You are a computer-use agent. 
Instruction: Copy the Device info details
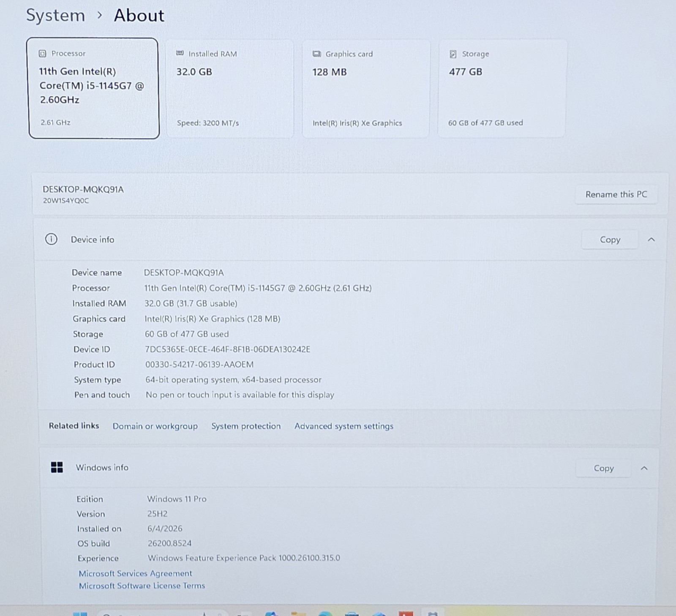(610, 240)
